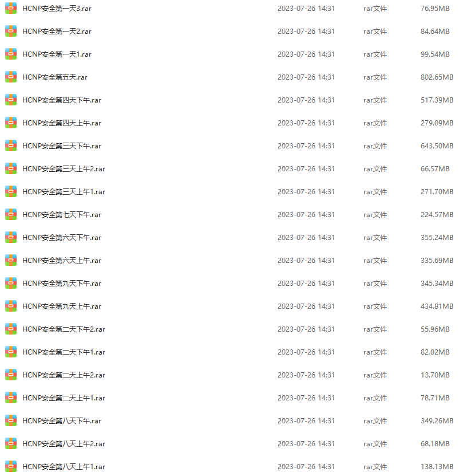The height and width of the screenshot is (476, 459).
Task: Choose the file name HCNP安全第六天下午.rar
Action: point(62,238)
